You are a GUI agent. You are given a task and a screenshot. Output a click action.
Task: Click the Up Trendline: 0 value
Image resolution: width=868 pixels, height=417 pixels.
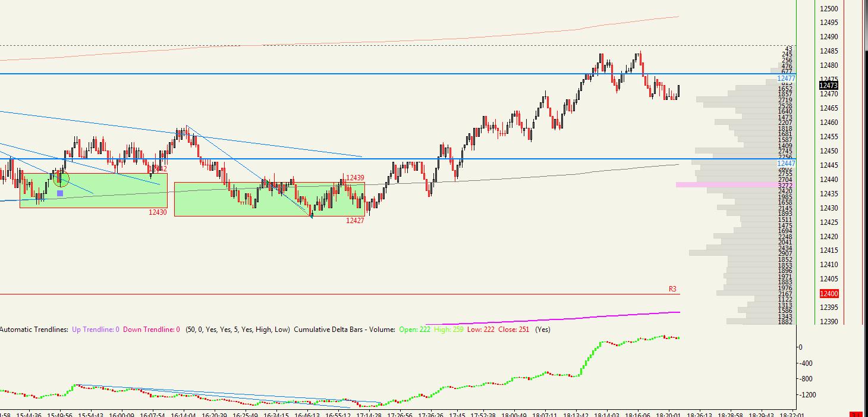click(96, 330)
